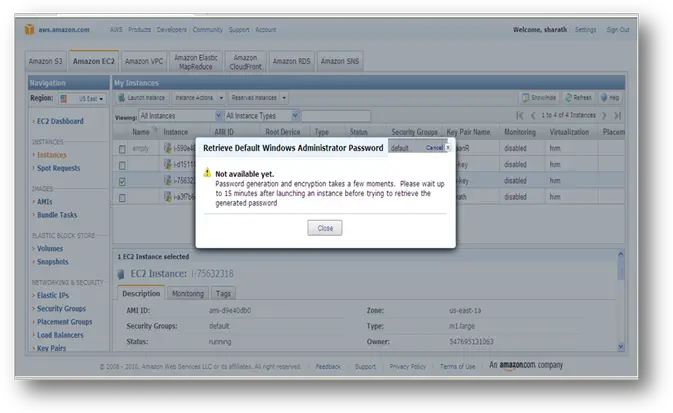The image size is (673, 413).
Task: Click the instance icon for i-590e4
Action: click(168, 148)
